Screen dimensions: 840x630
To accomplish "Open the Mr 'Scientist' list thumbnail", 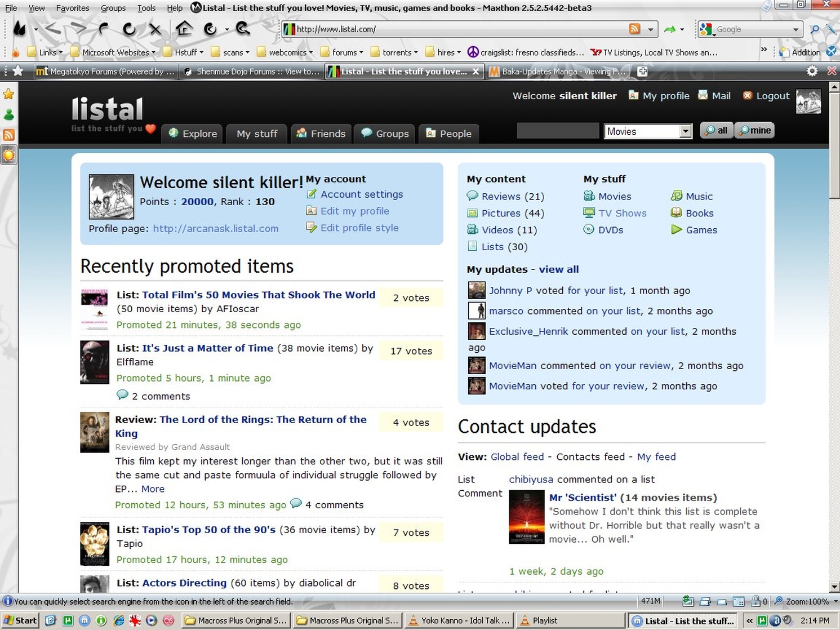I will (x=527, y=517).
